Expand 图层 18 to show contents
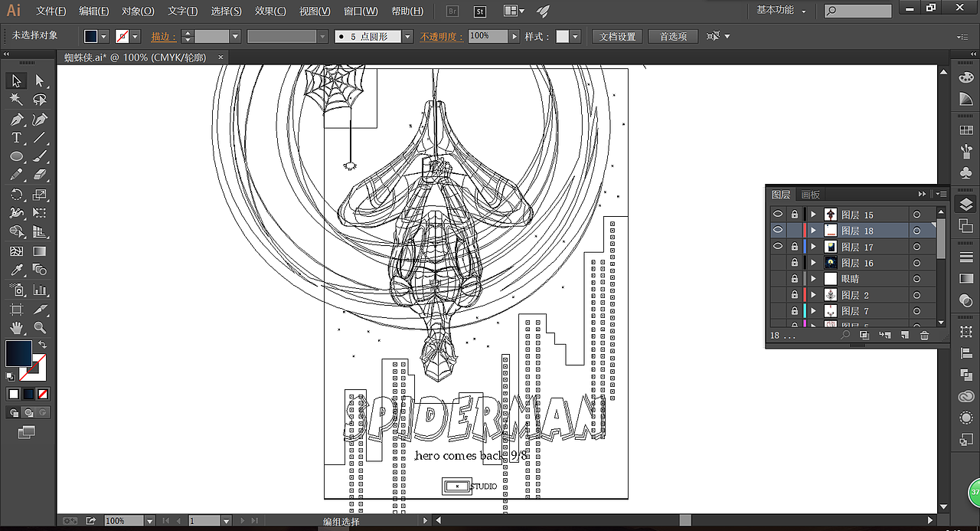 (813, 231)
